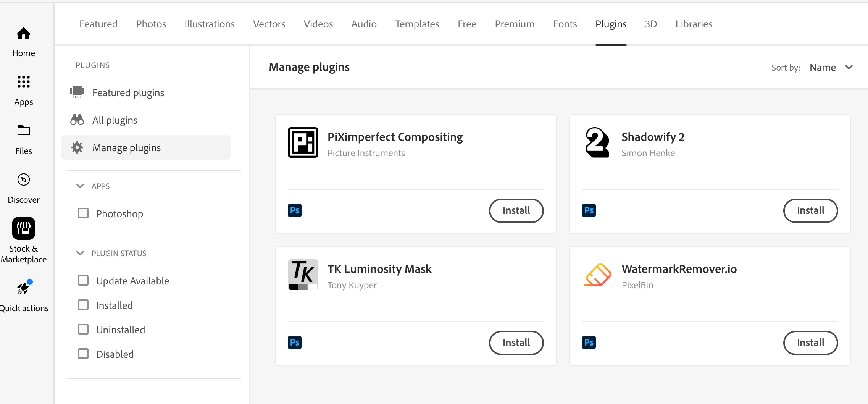The image size is (868, 404).
Task: Click the Shadowify 2 plugin logo
Action: point(597,142)
